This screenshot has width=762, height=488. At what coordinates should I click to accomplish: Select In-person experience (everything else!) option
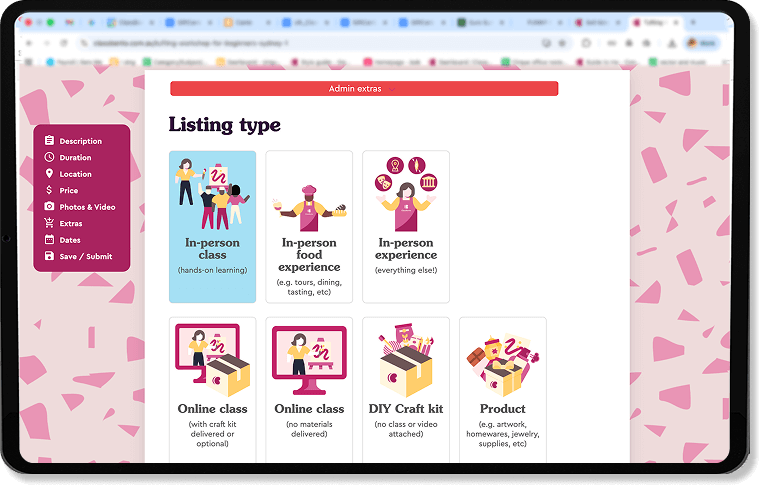point(405,226)
